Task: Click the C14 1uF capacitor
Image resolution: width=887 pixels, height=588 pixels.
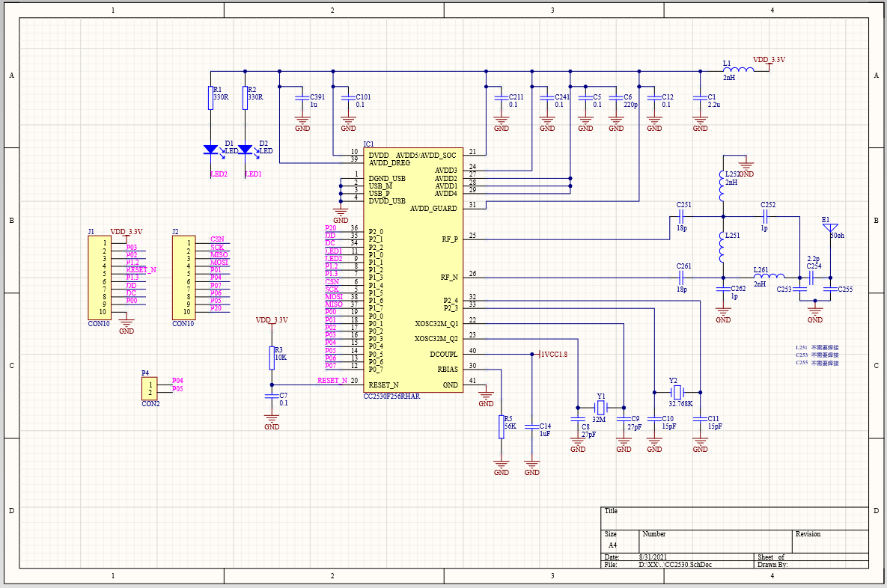Action: (x=531, y=427)
